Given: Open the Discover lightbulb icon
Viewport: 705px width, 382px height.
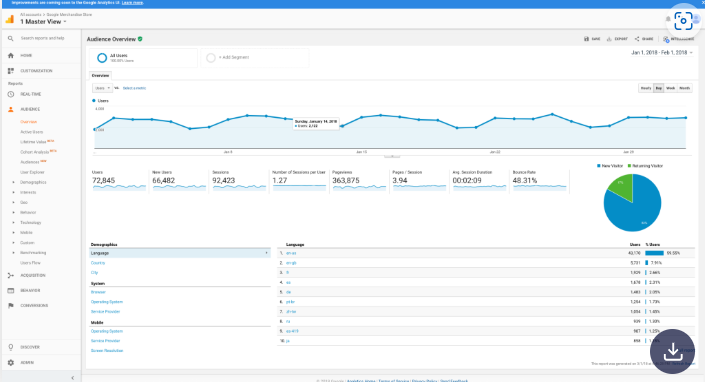Looking at the screenshot, I should pyautogui.click(x=11, y=347).
